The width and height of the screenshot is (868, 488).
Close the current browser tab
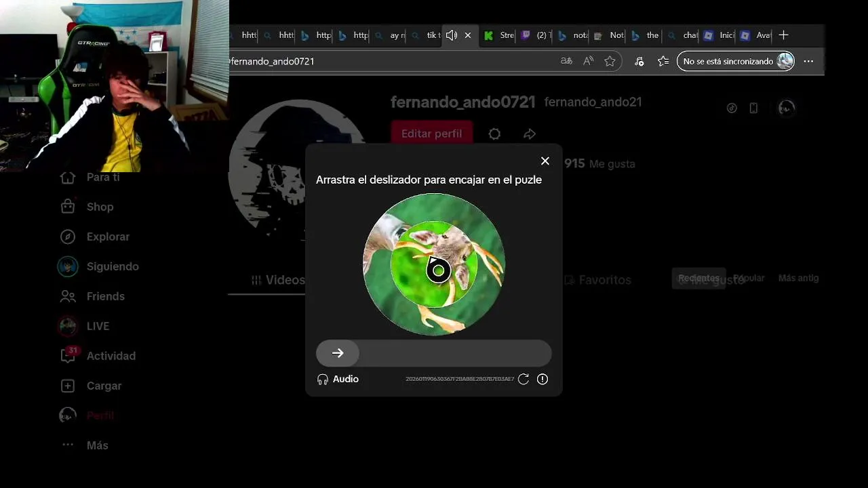tap(468, 35)
